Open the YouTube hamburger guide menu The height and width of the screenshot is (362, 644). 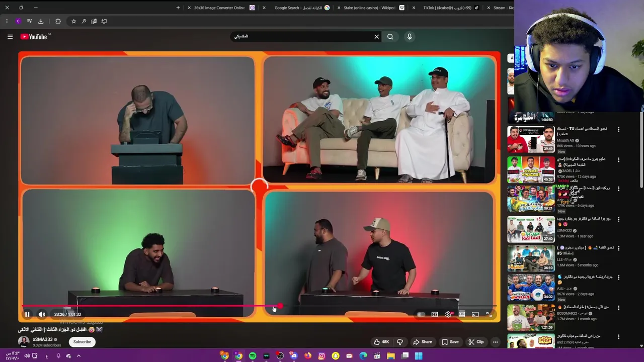coord(10,37)
